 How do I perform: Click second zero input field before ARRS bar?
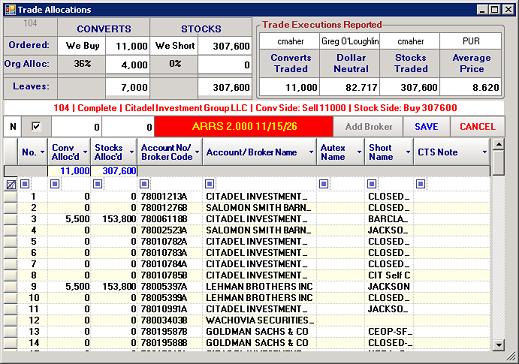128,127
